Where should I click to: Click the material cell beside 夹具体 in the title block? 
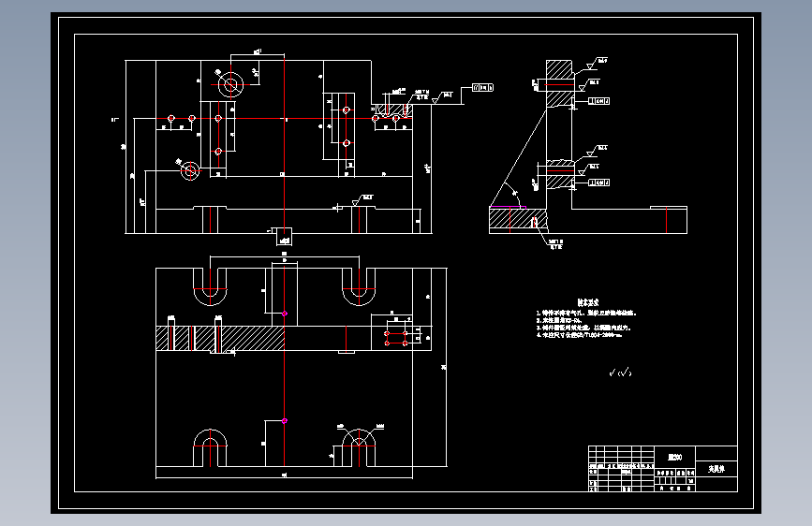(x=674, y=457)
